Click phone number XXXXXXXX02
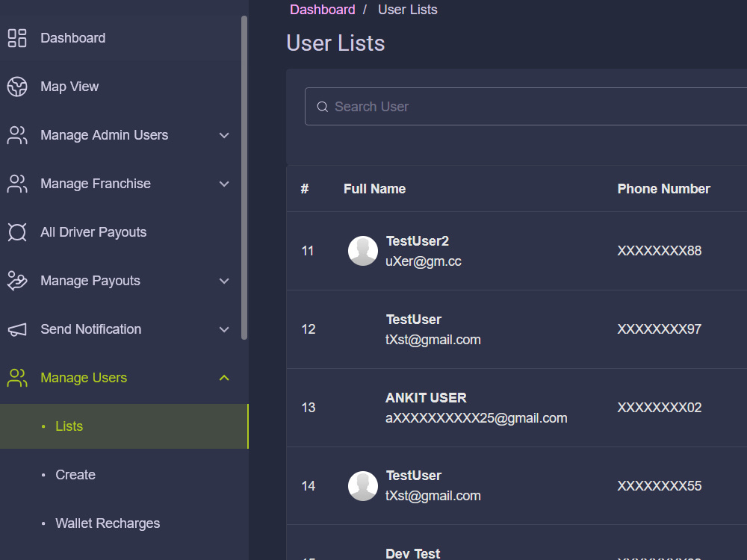Viewport: 747px width, 560px height. tap(660, 408)
